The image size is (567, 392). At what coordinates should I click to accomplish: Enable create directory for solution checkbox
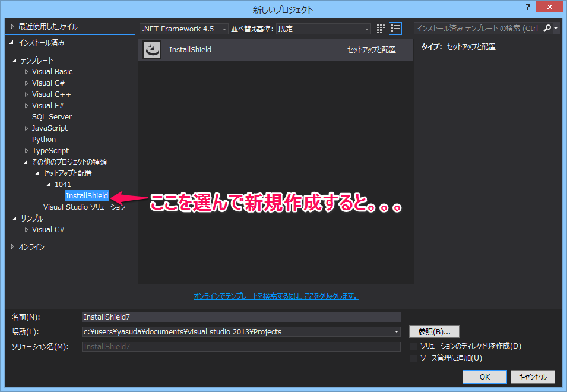(x=413, y=346)
